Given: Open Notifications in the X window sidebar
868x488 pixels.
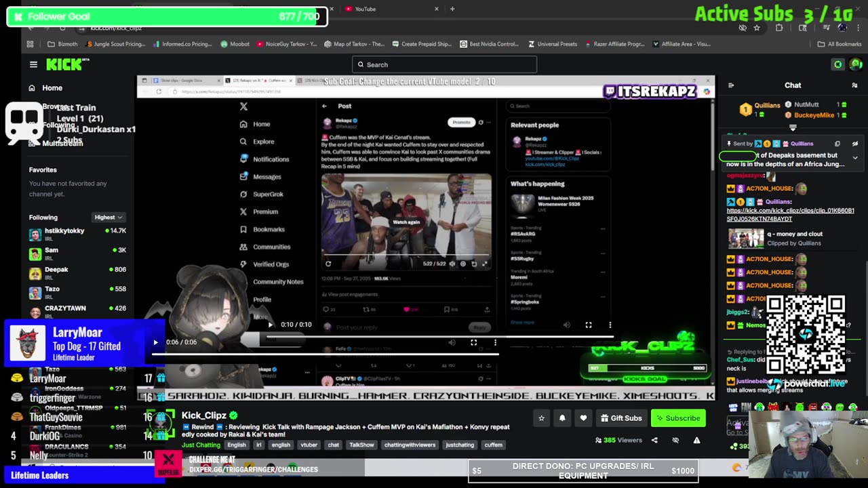Looking at the screenshot, I should pos(264,159).
